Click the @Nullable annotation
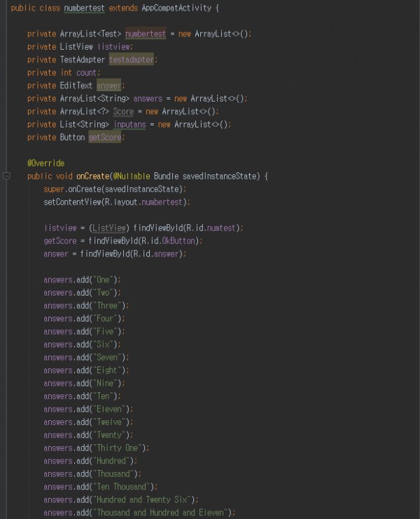 132,176
